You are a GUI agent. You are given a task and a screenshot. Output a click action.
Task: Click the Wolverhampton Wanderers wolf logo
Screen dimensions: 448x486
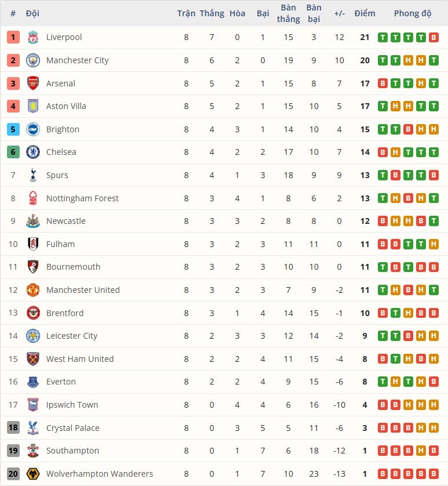point(33,474)
